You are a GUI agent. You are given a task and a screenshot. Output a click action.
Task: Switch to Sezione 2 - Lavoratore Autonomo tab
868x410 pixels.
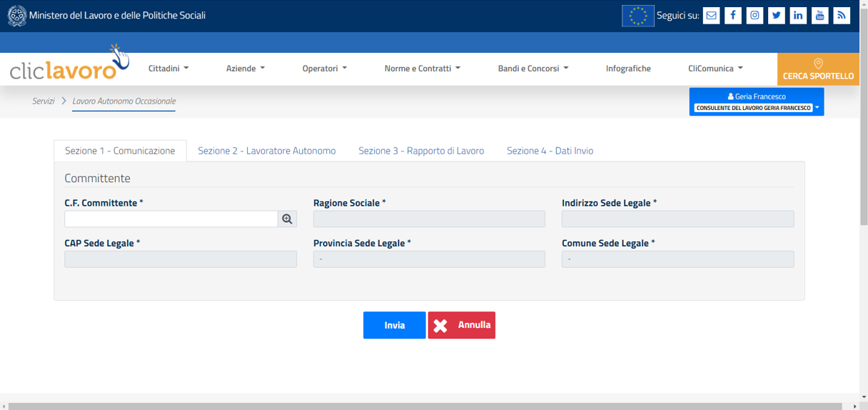coord(266,151)
